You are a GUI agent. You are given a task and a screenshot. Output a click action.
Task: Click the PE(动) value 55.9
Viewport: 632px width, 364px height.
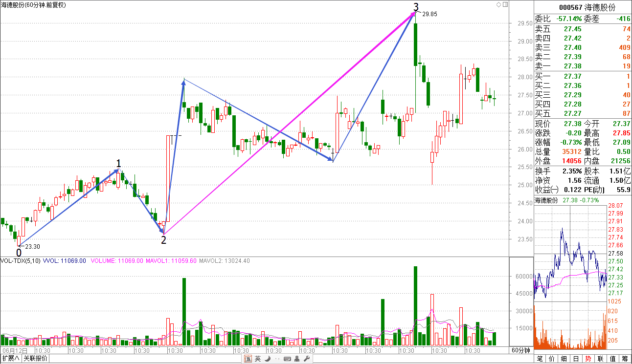(x=624, y=190)
